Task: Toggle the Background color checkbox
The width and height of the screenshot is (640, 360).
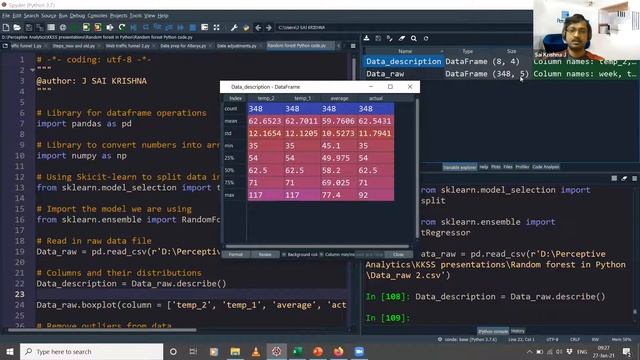Action: pyautogui.click(x=284, y=254)
